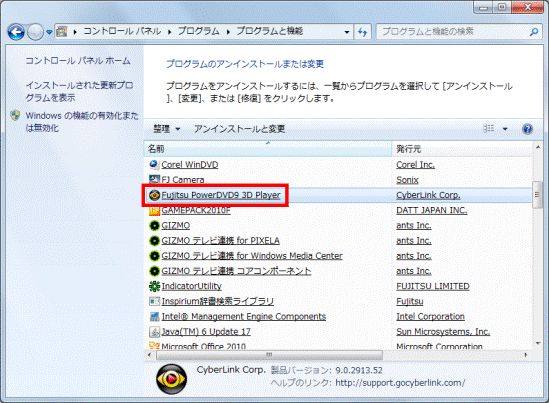This screenshot has width=549, height=403.
Task: Expand the address bar history dropdown
Action: (x=347, y=32)
